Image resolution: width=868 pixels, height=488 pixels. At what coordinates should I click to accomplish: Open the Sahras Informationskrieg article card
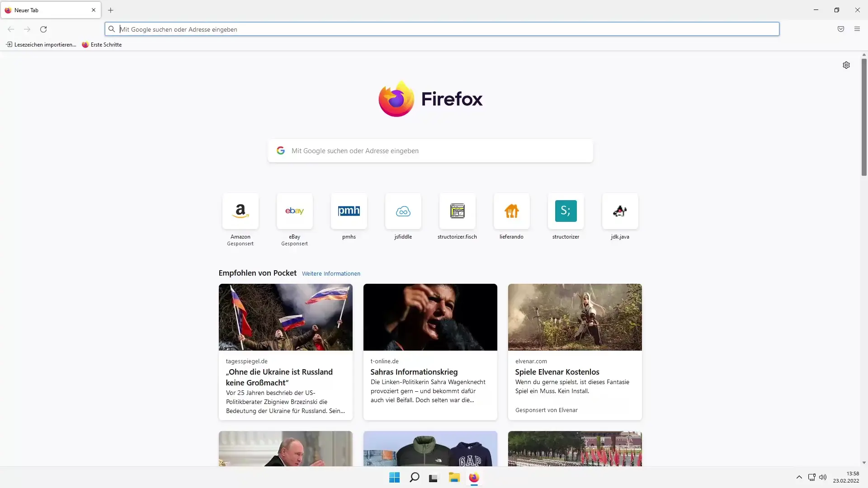tap(430, 352)
